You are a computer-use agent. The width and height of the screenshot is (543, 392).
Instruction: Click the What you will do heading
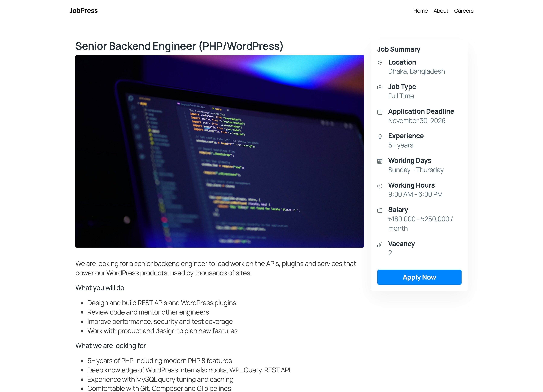pyautogui.click(x=100, y=288)
